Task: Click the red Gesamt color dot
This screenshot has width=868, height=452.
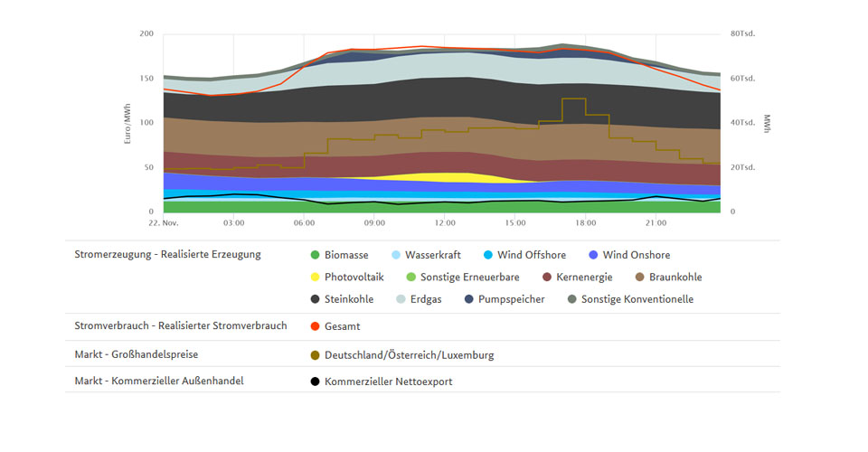Action: click(x=315, y=326)
